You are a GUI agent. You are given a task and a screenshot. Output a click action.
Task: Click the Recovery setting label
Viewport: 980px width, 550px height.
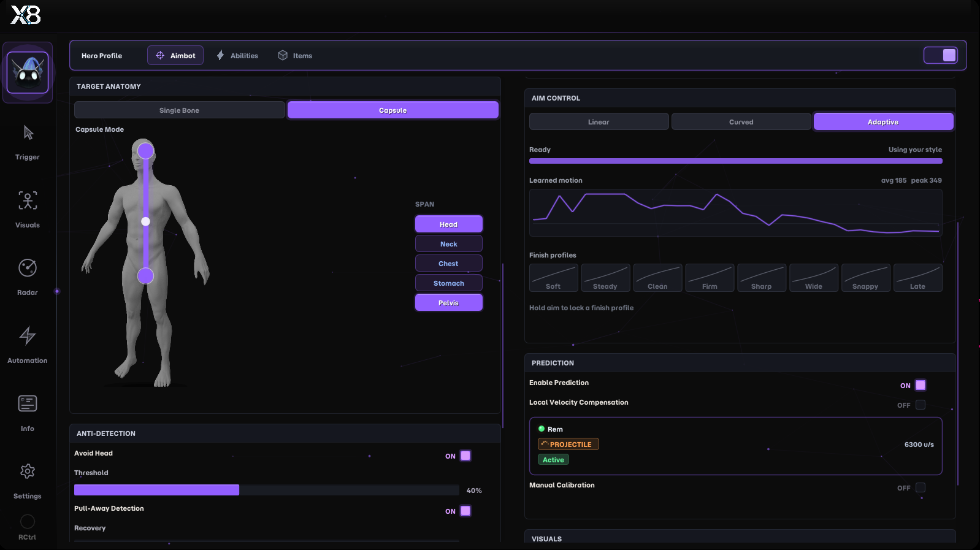[90, 528]
